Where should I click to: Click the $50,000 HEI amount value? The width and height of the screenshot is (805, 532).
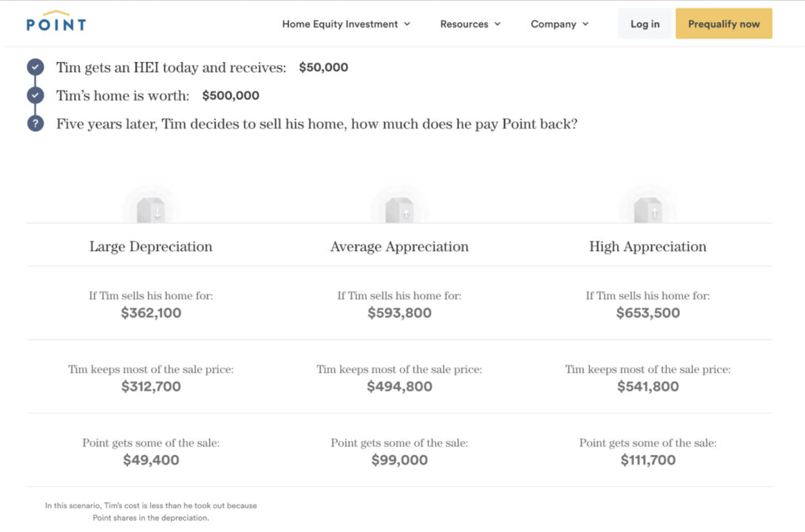point(324,67)
